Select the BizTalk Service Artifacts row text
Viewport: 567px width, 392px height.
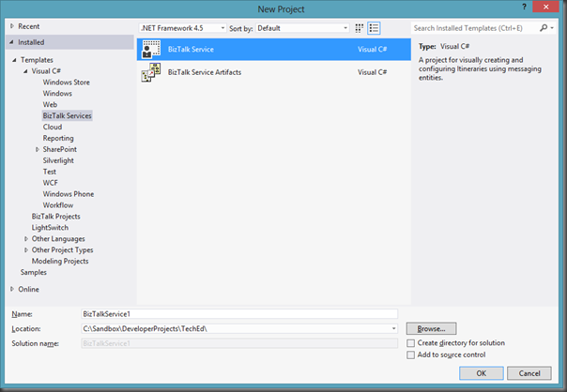coord(205,72)
